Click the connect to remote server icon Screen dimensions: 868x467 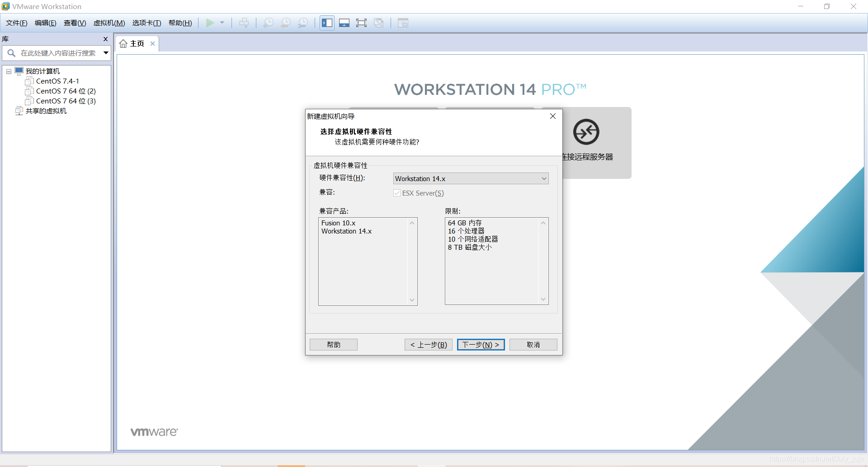tap(586, 132)
